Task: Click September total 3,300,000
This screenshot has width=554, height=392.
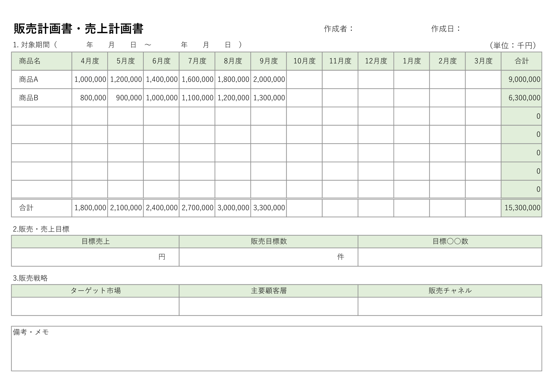Action: click(x=269, y=208)
